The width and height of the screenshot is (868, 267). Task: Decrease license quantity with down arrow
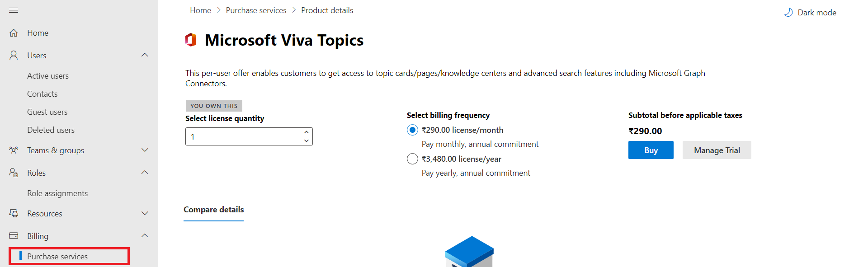pos(307,141)
